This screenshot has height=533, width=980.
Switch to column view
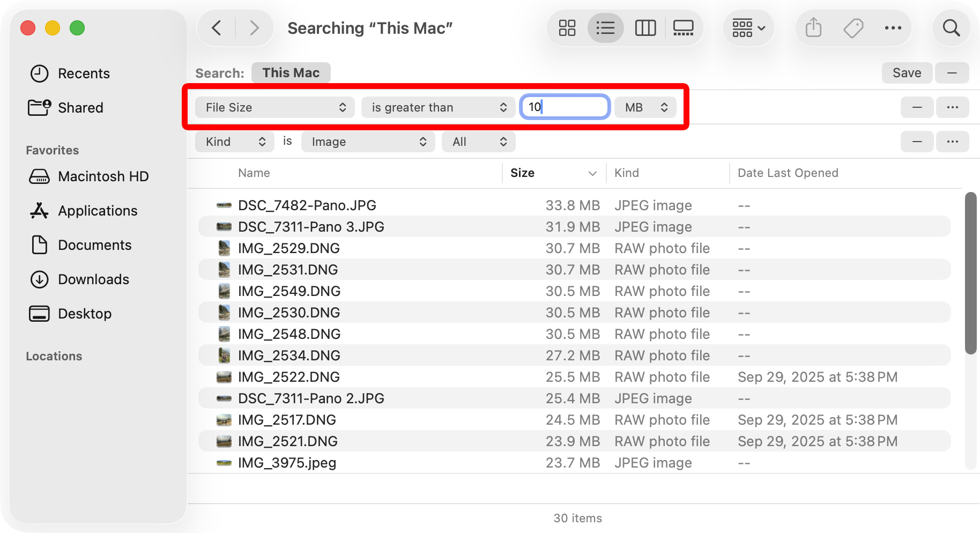pyautogui.click(x=645, y=28)
